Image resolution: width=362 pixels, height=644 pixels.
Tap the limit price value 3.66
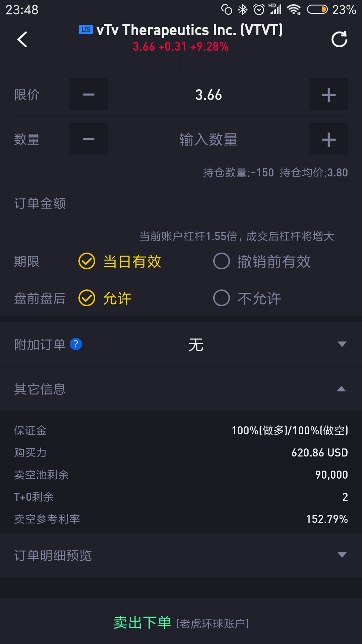(208, 95)
